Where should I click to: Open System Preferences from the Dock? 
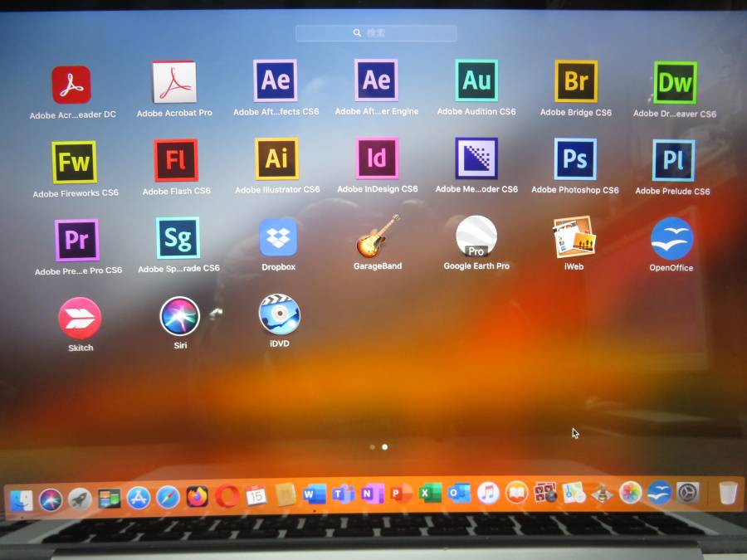[x=687, y=493]
